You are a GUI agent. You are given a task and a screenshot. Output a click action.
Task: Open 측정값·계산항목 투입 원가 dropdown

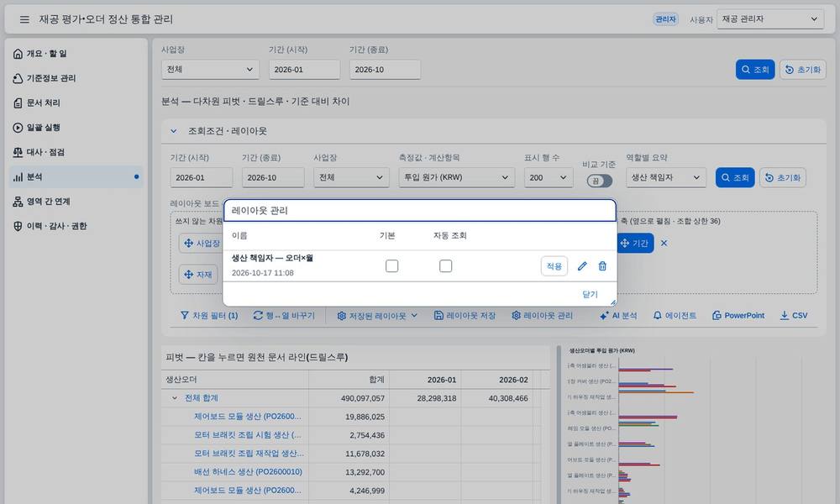pos(456,177)
